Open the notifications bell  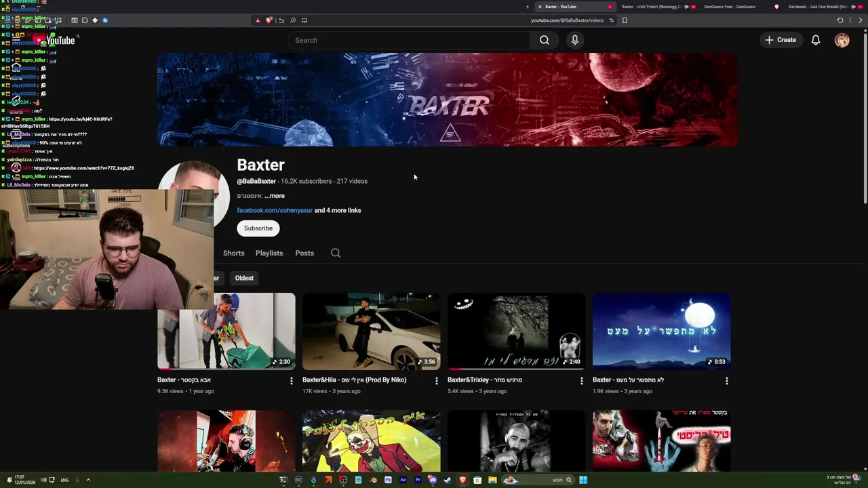[x=816, y=40]
